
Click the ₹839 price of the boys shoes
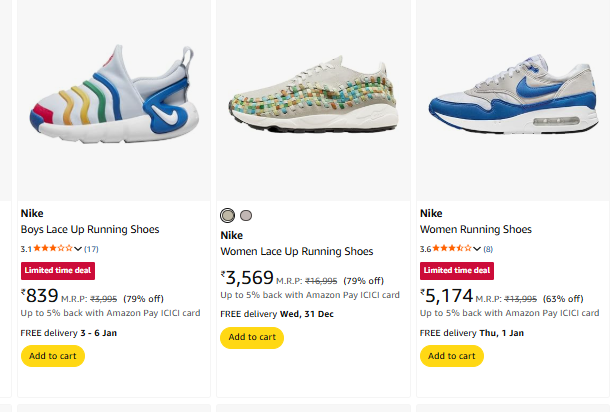click(x=40, y=295)
